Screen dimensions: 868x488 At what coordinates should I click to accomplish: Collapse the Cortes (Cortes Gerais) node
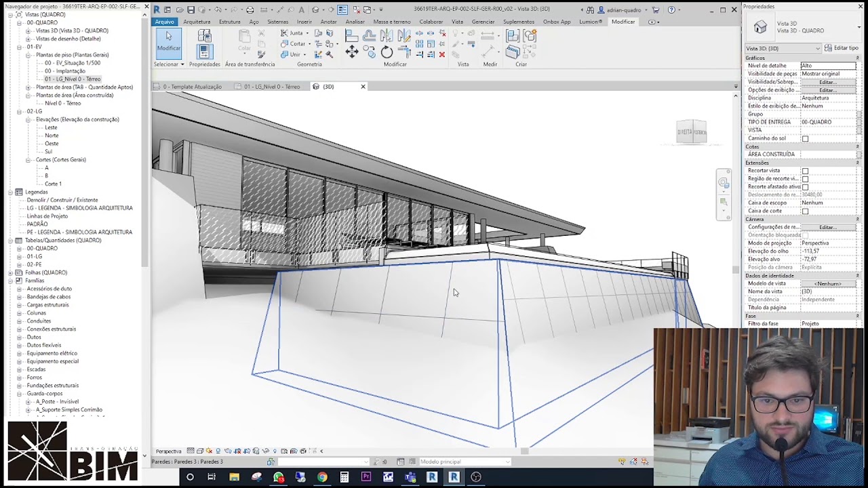(28, 160)
